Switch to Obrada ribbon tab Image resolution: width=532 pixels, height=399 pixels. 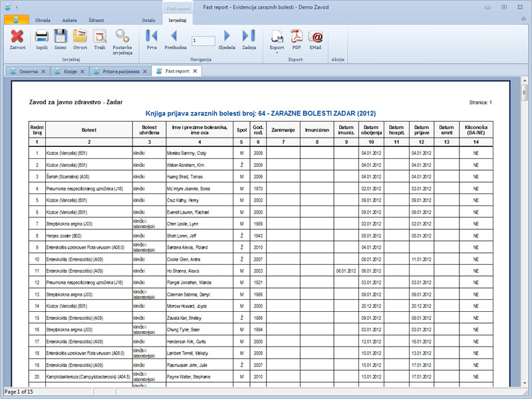(x=43, y=21)
